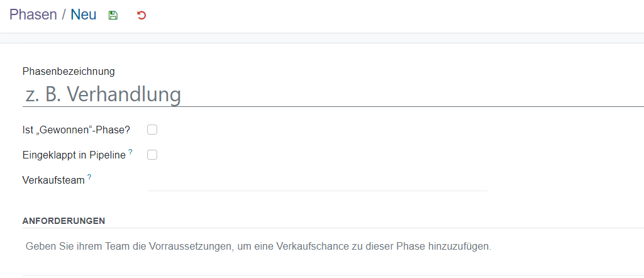The image size is (644, 278).
Task: Click the Ist „Gewonnen“-Phase? label
Action: [x=76, y=130]
